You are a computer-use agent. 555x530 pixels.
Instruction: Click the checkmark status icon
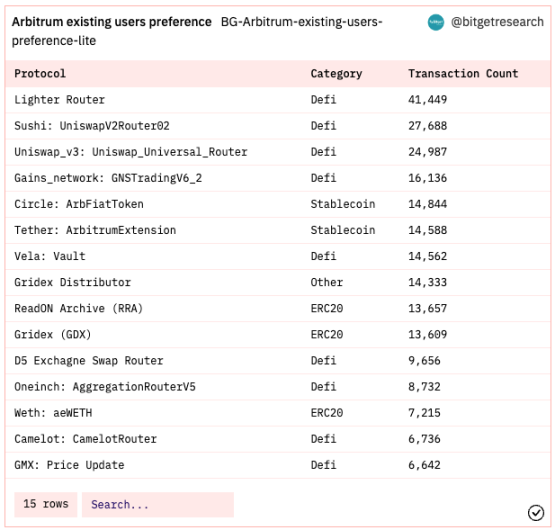pos(536,513)
